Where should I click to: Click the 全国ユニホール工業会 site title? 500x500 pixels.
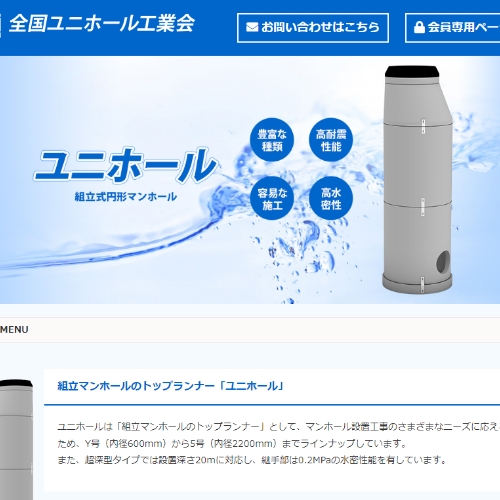[102, 24]
